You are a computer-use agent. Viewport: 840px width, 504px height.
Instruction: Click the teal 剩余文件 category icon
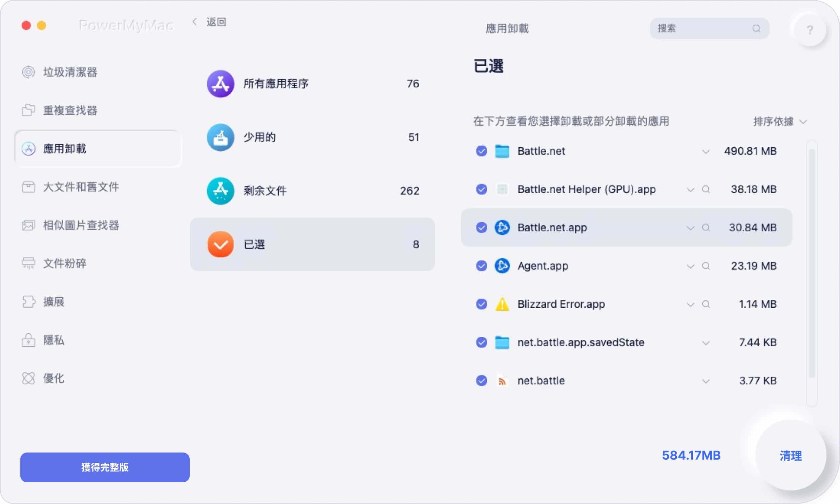(220, 191)
